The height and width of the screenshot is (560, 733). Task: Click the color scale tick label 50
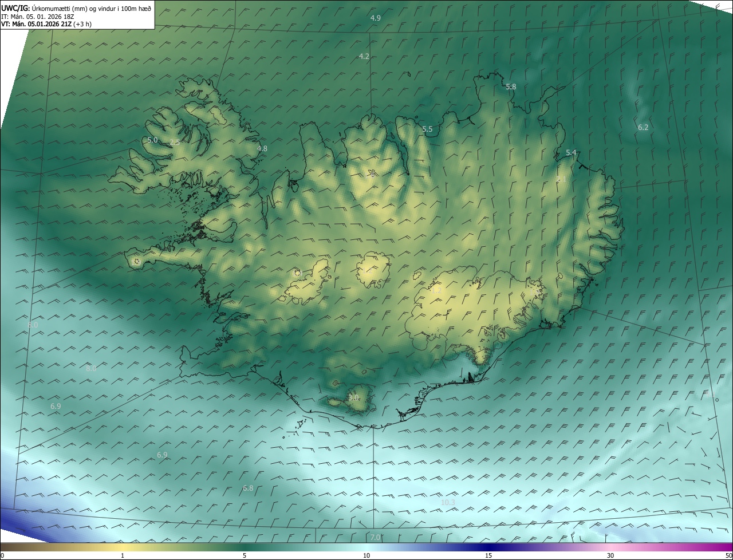728,556
